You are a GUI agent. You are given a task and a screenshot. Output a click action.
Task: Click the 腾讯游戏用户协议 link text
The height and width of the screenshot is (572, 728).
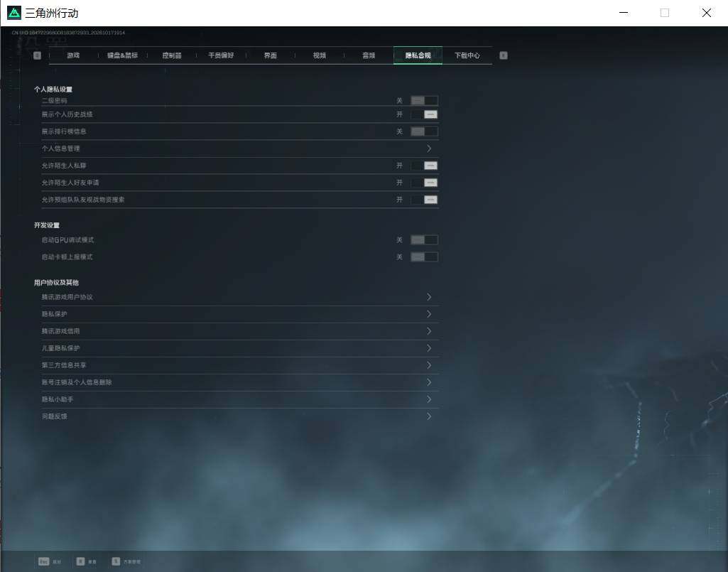coord(67,297)
